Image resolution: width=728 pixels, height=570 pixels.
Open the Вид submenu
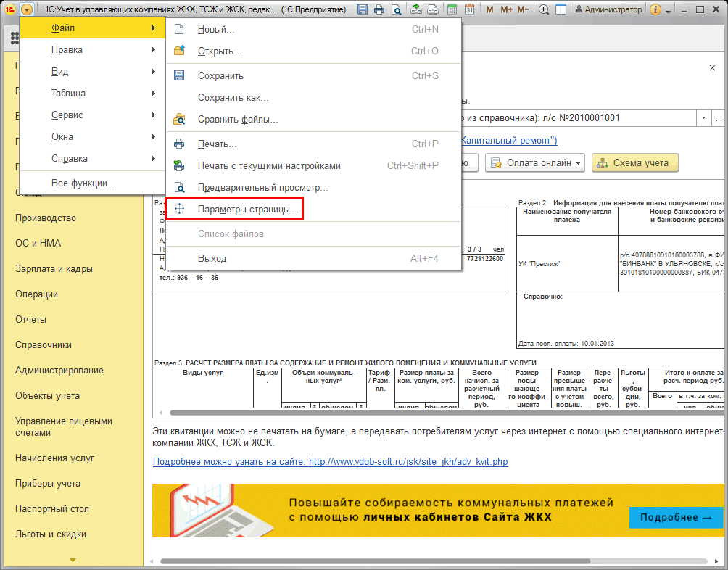(x=93, y=72)
